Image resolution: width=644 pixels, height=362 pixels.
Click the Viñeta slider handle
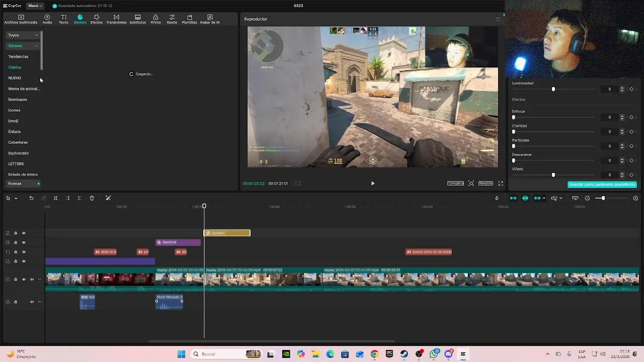[553, 175]
